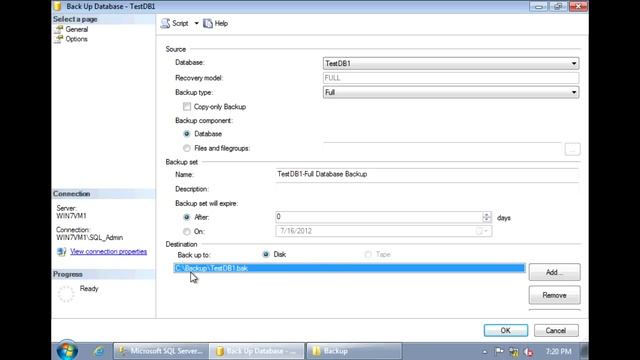The image size is (640, 360).
Task: Click the Recovery model FULL field
Action: point(451,78)
